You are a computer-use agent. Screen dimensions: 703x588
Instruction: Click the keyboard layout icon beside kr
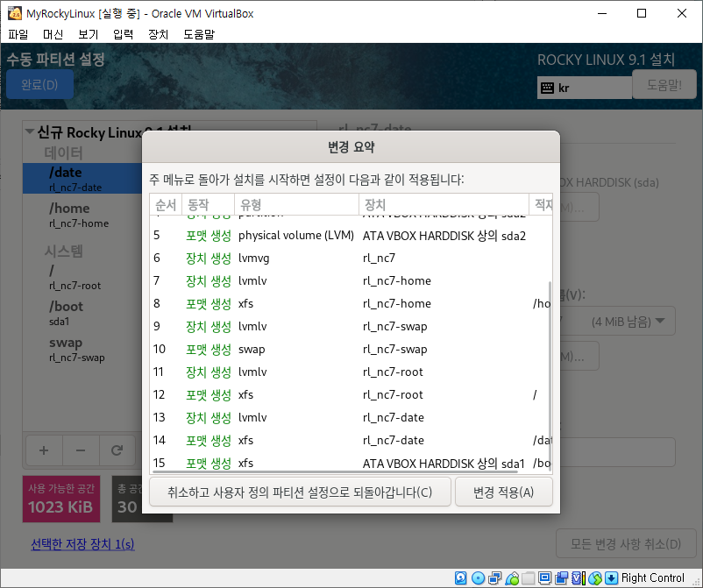pyautogui.click(x=548, y=88)
